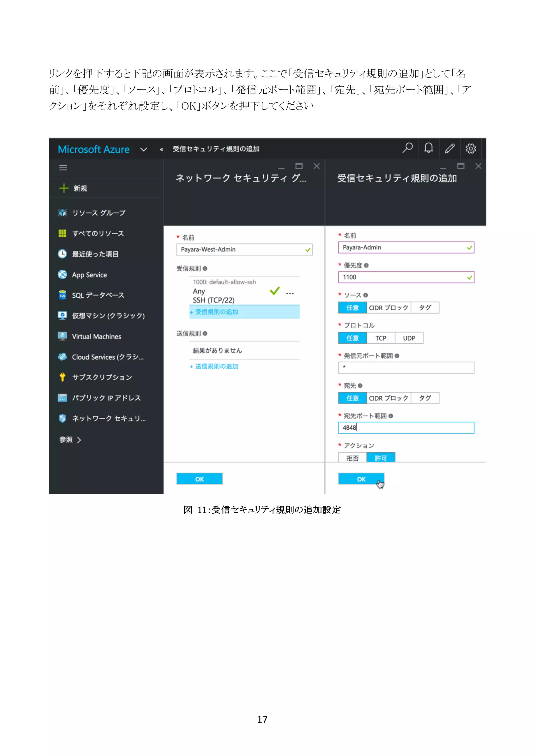Expand the 参照 browse chevron
Screen dimensions: 534x756
coord(79,440)
